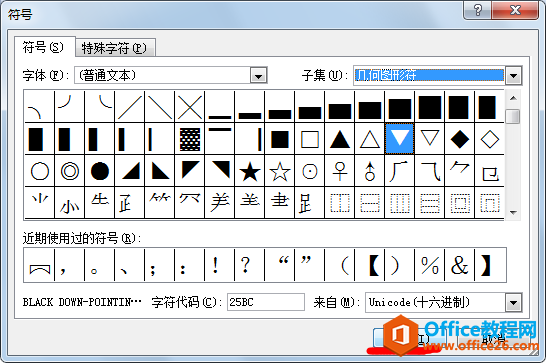Pick the recently used semicolon symbol
This screenshot has width=546, height=363.
[159, 265]
